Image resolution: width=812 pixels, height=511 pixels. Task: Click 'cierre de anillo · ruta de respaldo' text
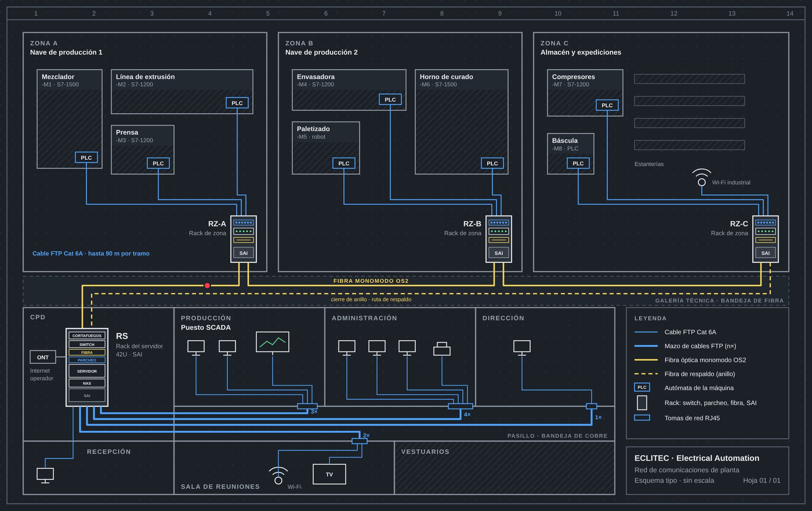point(371,299)
